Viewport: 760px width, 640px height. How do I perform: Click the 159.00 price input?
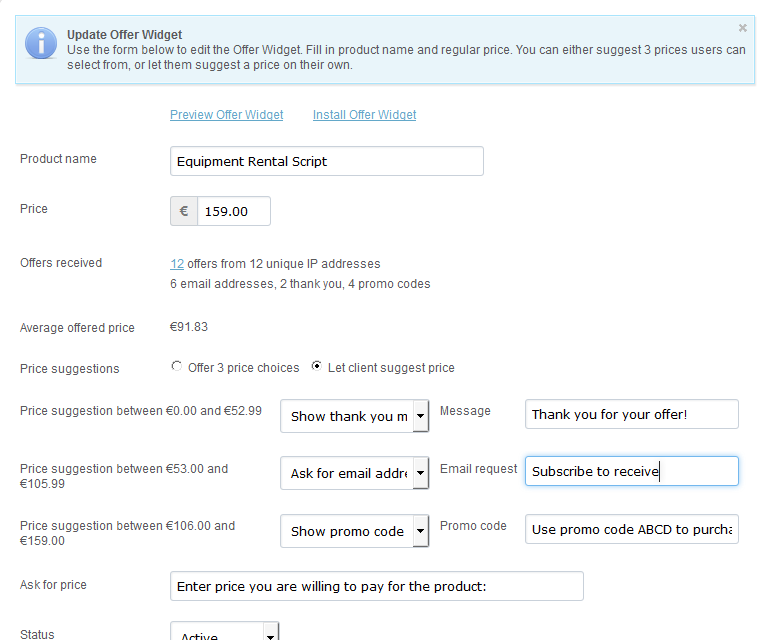(234, 211)
